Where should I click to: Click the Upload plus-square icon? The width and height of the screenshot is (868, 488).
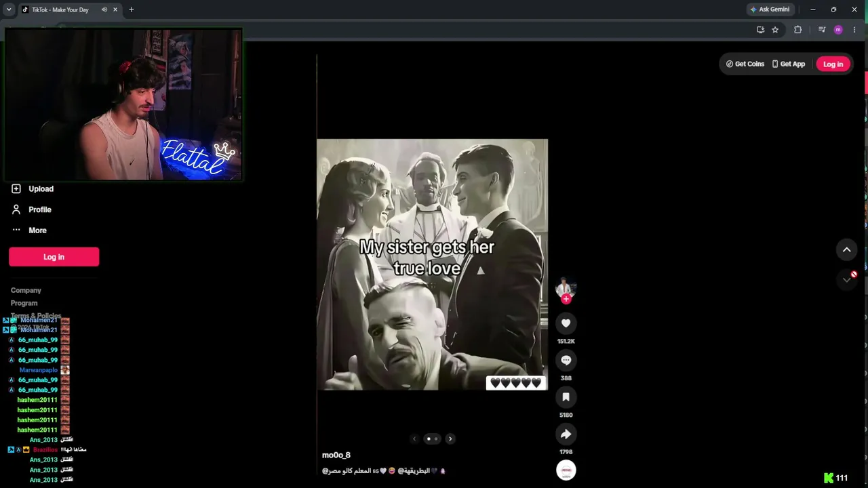(16, 189)
